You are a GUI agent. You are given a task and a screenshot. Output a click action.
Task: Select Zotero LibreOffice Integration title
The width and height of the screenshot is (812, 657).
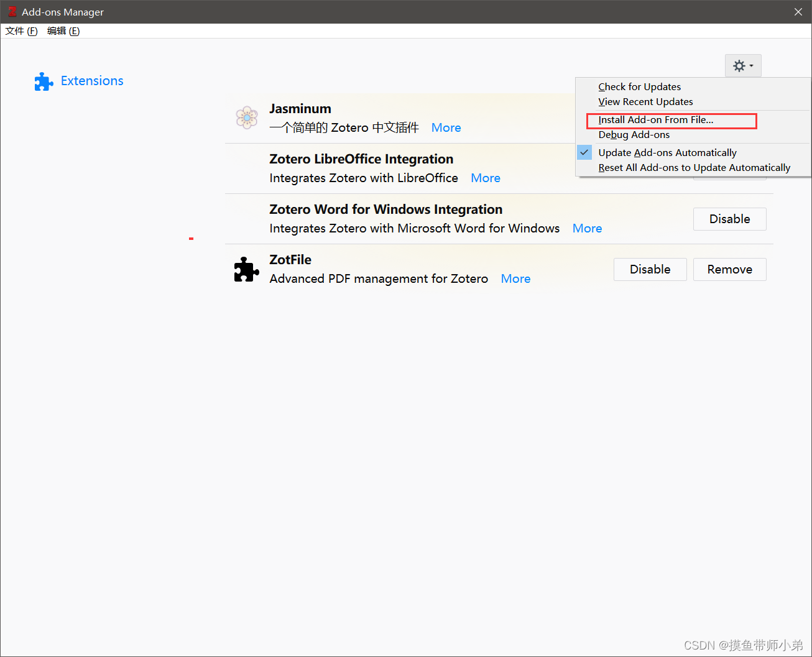(x=361, y=159)
